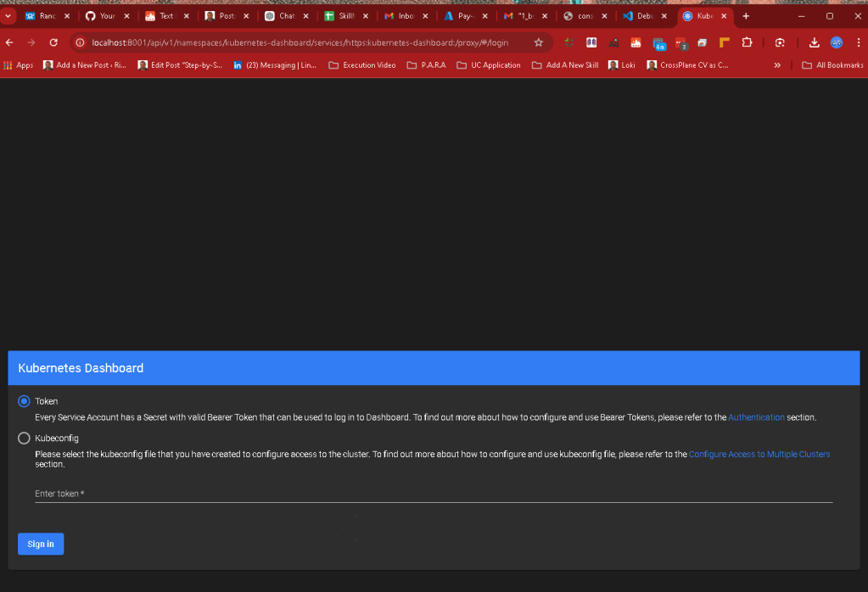Click the purple book extension icon
The width and height of the screenshot is (868, 592).
[x=591, y=42]
